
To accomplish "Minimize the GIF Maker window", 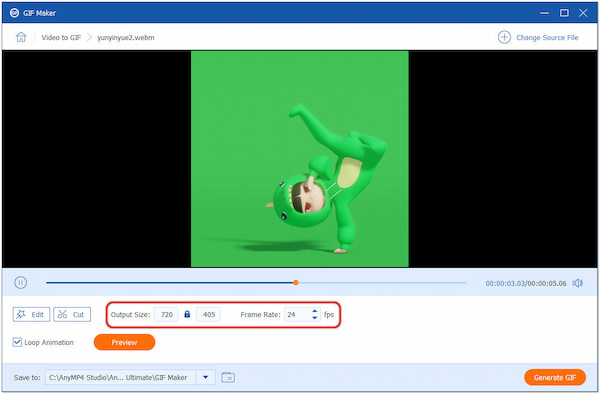I will (x=544, y=13).
